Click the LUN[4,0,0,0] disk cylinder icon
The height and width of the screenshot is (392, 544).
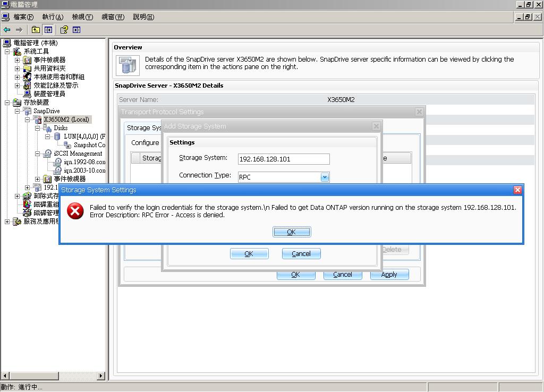(x=57, y=137)
